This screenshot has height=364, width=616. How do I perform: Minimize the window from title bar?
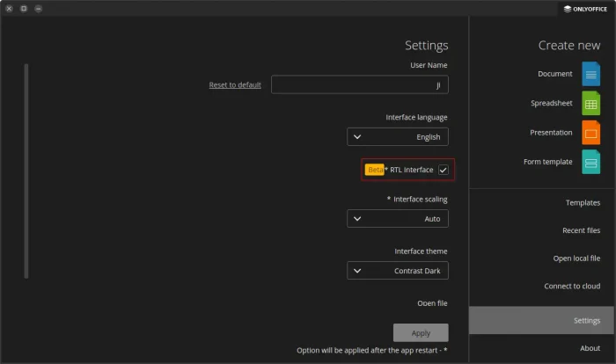pos(39,8)
